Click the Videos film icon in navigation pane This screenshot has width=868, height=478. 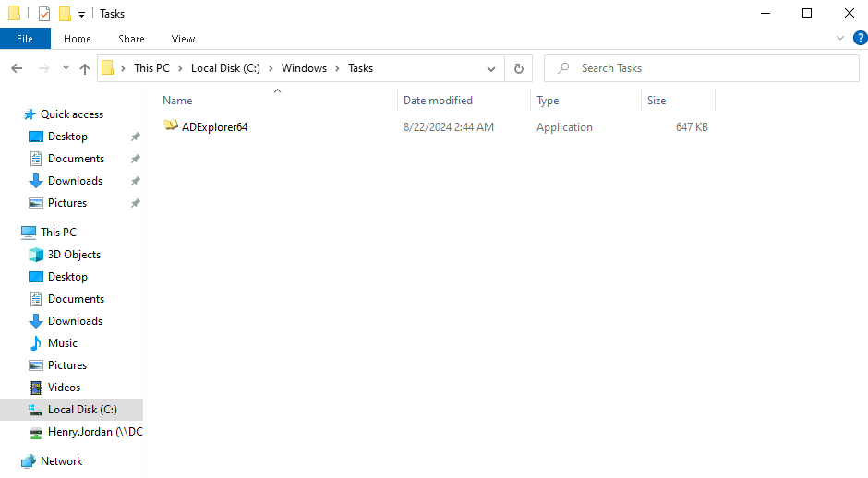click(35, 388)
